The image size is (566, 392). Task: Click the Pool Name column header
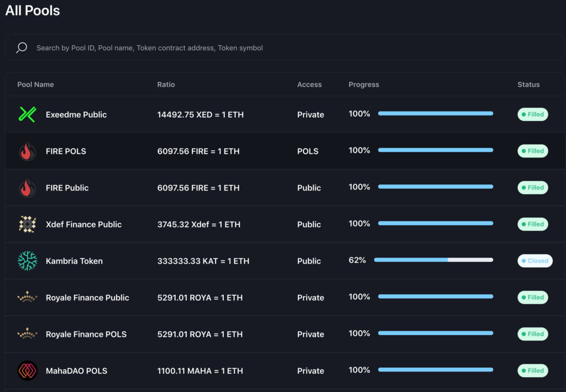(x=35, y=84)
